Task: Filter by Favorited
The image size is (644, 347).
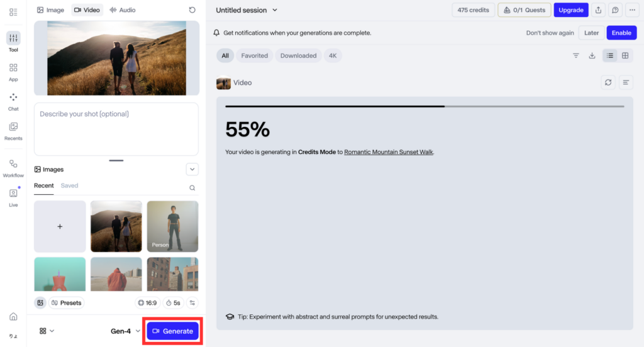Action: [x=254, y=55]
